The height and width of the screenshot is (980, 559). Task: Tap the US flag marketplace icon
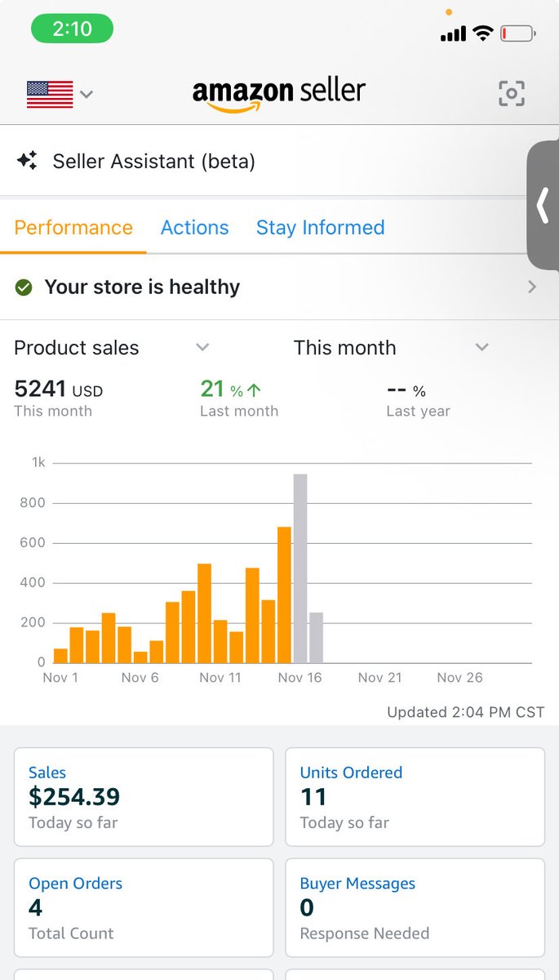pos(50,94)
